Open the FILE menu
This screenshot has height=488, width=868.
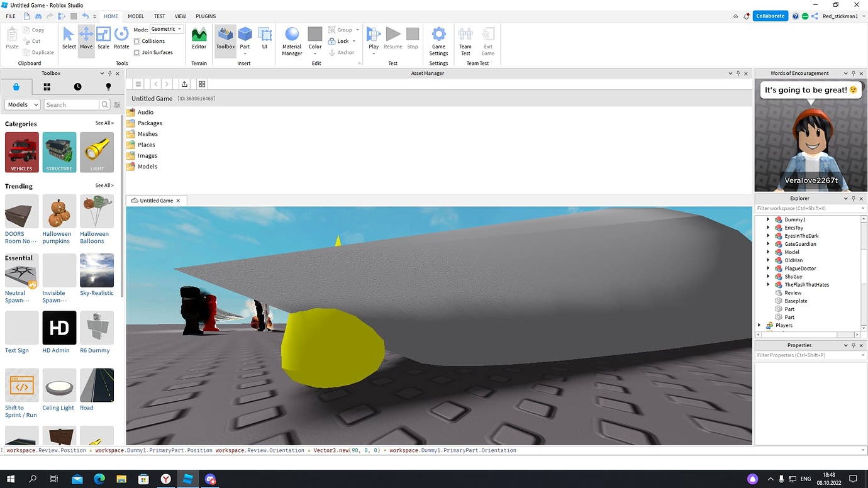10,16
